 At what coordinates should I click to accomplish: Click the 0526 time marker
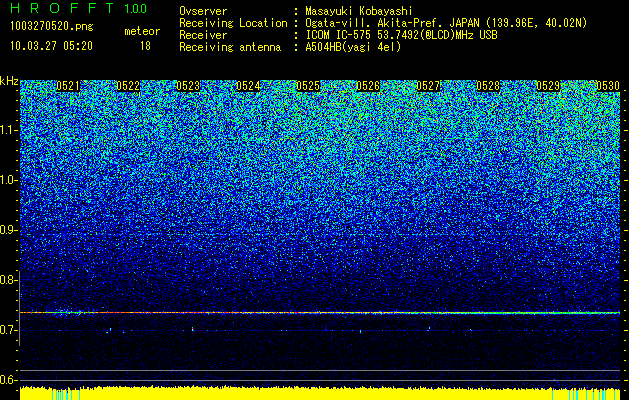[x=368, y=86]
